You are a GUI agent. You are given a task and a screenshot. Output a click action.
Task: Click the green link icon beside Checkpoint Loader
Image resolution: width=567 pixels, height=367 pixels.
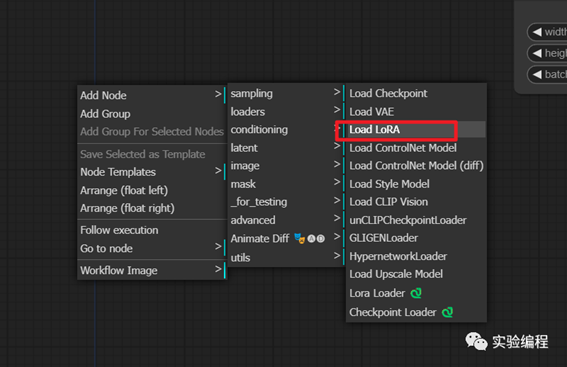click(x=448, y=312)
